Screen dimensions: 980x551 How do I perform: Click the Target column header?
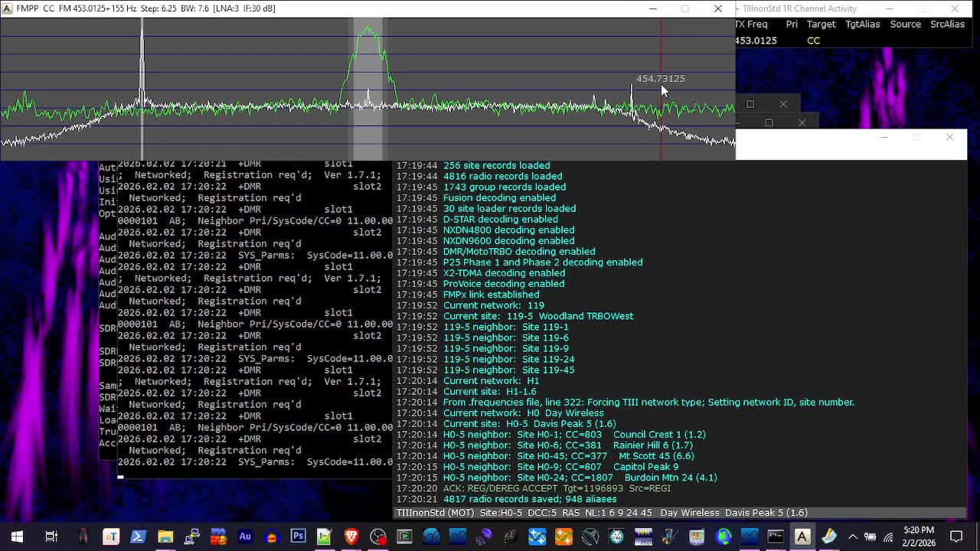821,24
